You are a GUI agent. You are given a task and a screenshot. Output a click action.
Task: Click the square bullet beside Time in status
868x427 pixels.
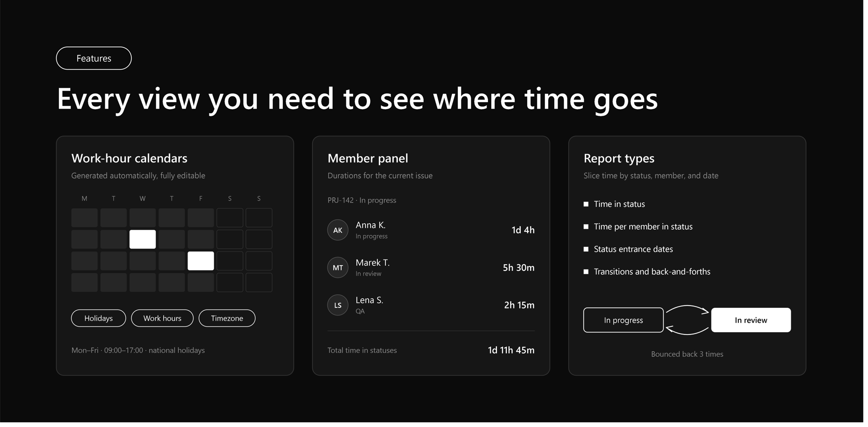pos(586,204)
